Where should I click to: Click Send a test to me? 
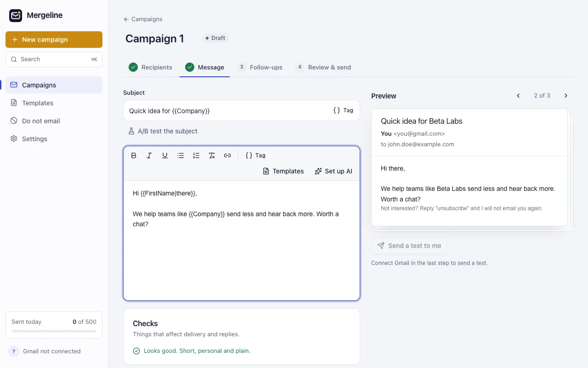click(409, 246)
